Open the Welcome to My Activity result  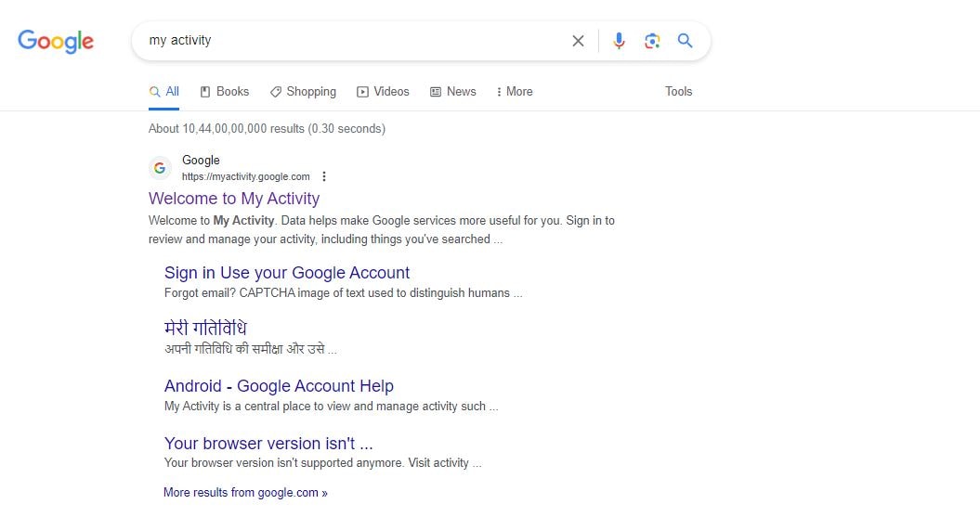234,199
